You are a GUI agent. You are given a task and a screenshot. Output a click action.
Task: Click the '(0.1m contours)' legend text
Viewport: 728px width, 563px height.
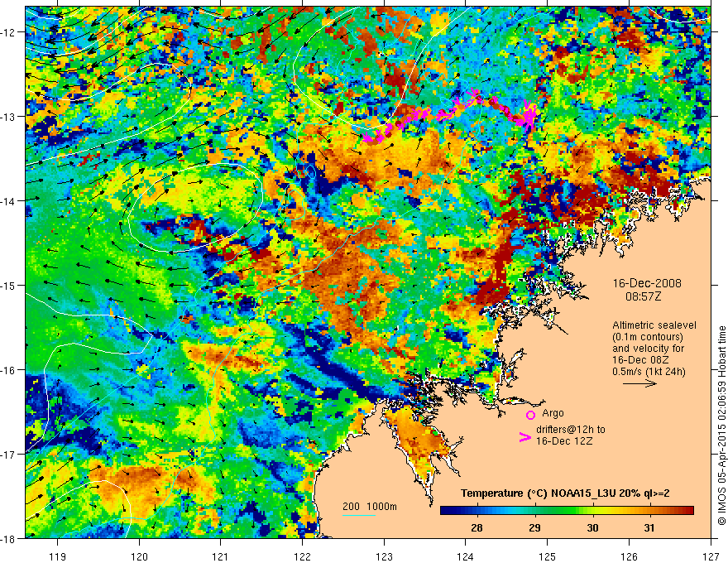(x=648, y=337)
